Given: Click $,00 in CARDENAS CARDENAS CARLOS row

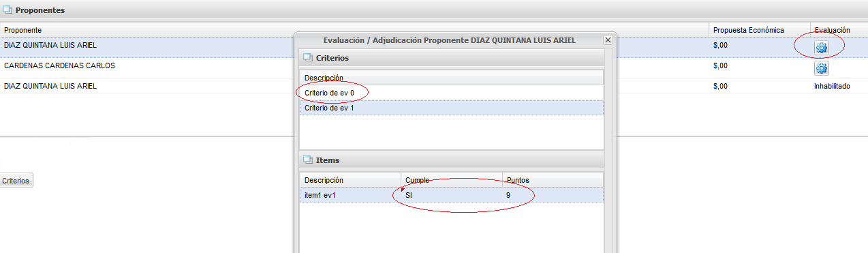Looking at the screenshot, I should pyautogui.click(x=720, y=67).
